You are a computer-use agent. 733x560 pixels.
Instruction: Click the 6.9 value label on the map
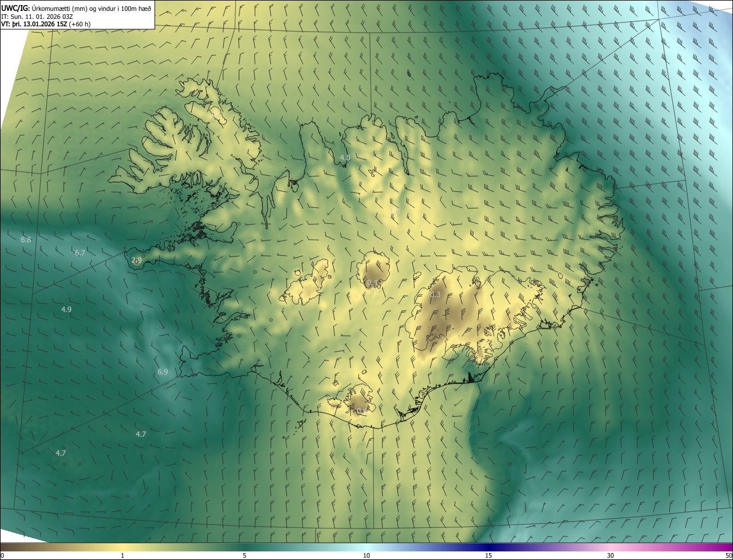(163, 372)
